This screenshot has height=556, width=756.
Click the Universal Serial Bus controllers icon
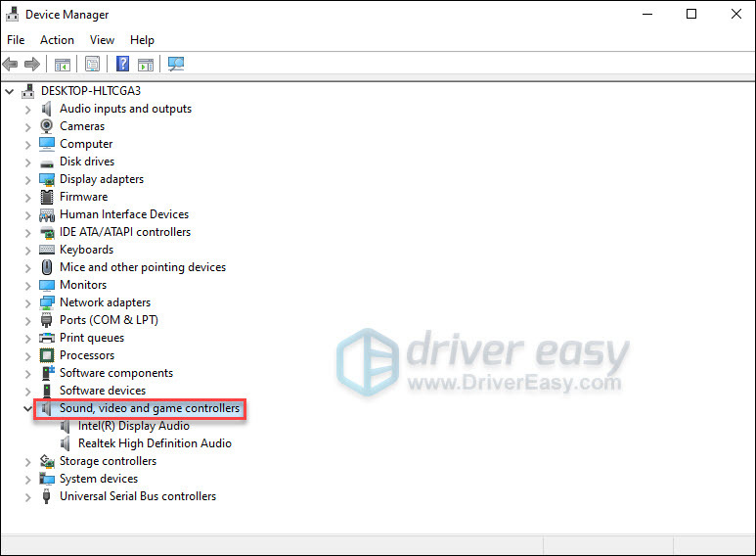pyautogui.click(x=46, y=496)
